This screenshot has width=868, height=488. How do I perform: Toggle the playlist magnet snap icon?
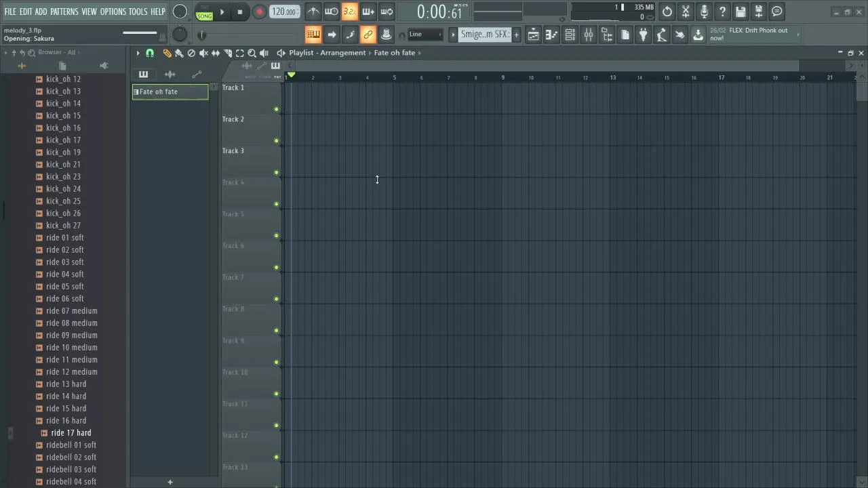point(150,53)
